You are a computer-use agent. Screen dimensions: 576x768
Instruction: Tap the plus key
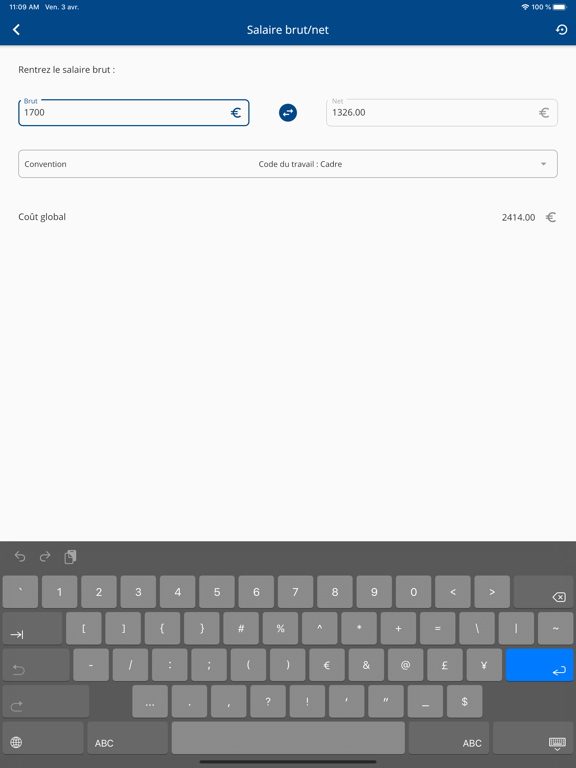(398, 628)
